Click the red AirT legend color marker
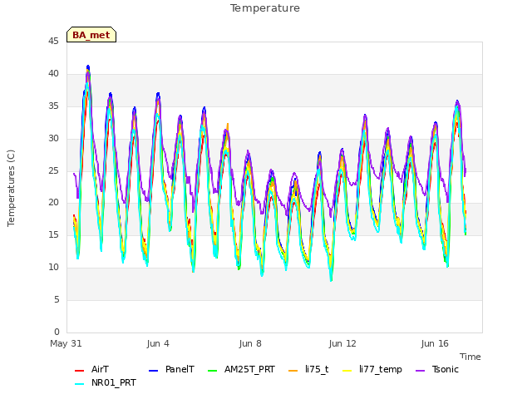The image size is (532, 399). pos(79,371)
